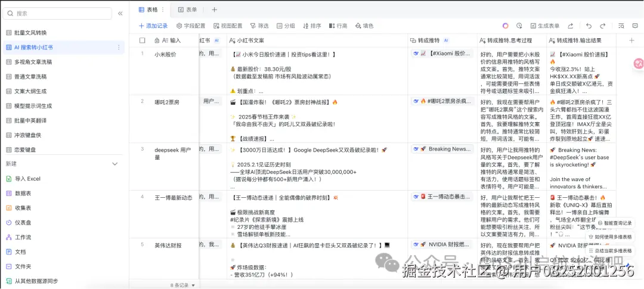Screen dimensions: 644x289
Task: Click the pink floating assistant icon
Action: coord(638,63)
